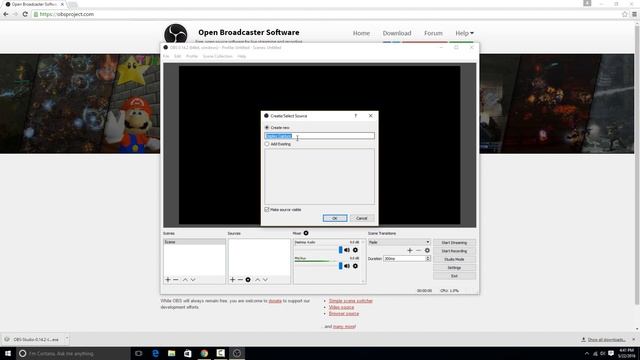
Task: Open the Fade transition dropdown
Action: [399, 242]
